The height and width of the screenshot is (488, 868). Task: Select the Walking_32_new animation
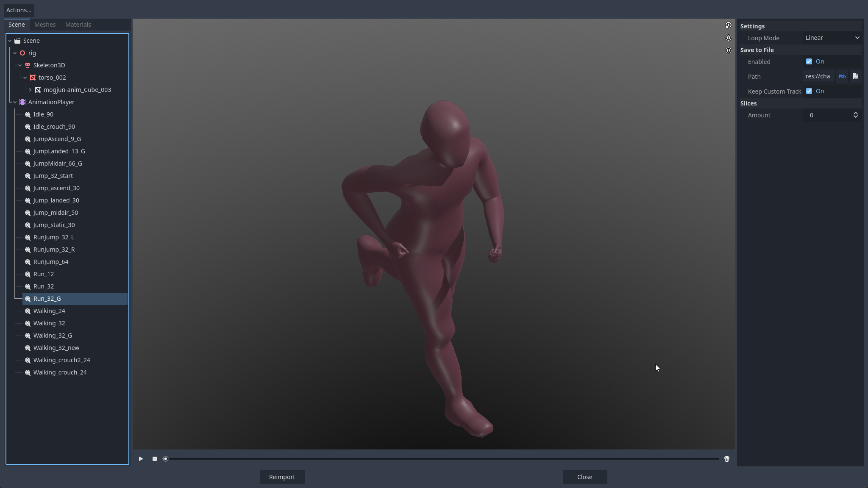[56, 348]
